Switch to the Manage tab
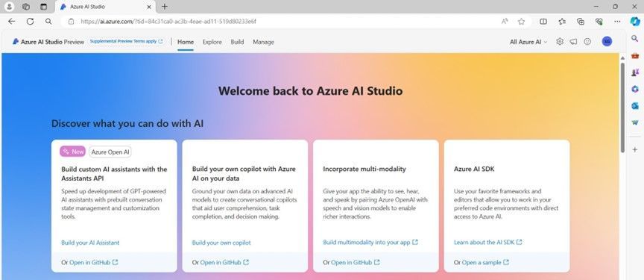 [263, 42]
